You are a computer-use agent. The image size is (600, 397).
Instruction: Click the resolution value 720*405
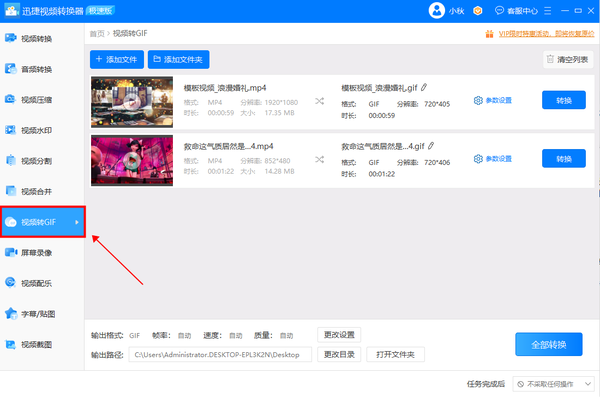point(437,104)
